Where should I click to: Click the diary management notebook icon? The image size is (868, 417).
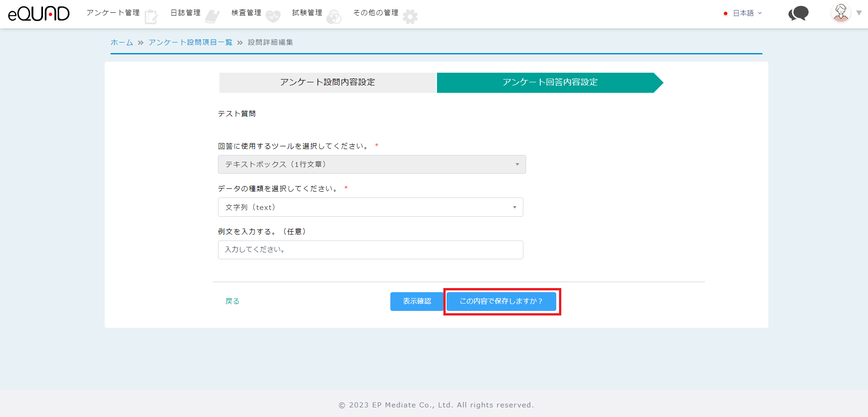[x=212, y=16]
